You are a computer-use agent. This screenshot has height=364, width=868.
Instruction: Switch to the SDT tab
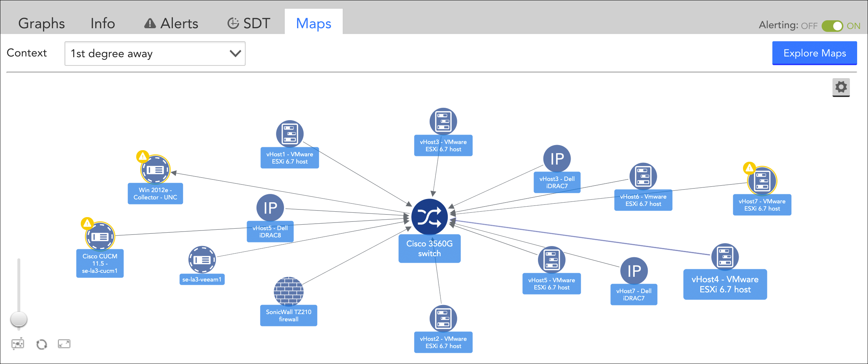tap(249, 24)
